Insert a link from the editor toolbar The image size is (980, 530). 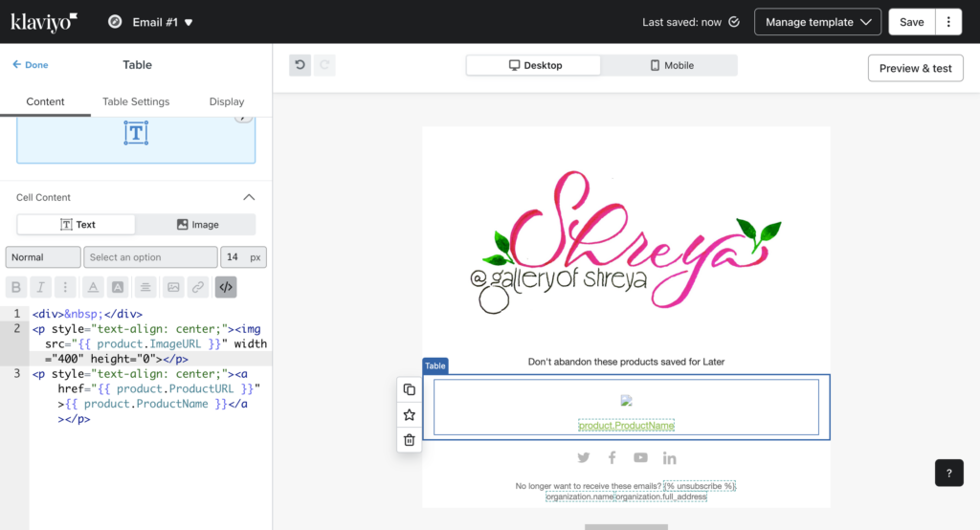click(197, 287)
